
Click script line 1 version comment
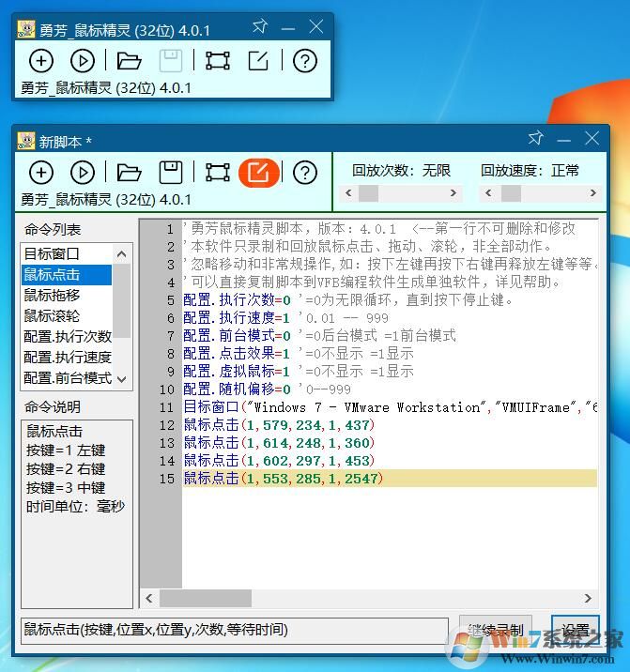pos(378,229)
